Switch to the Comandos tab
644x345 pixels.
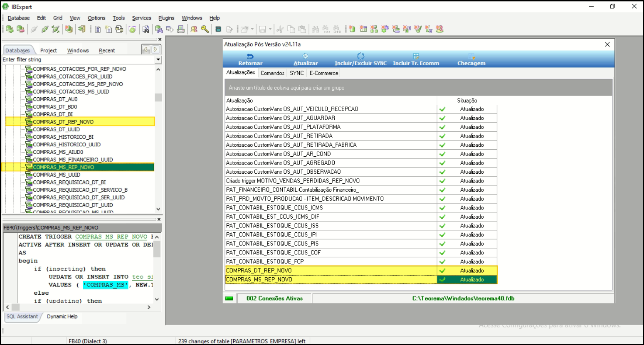272,73
